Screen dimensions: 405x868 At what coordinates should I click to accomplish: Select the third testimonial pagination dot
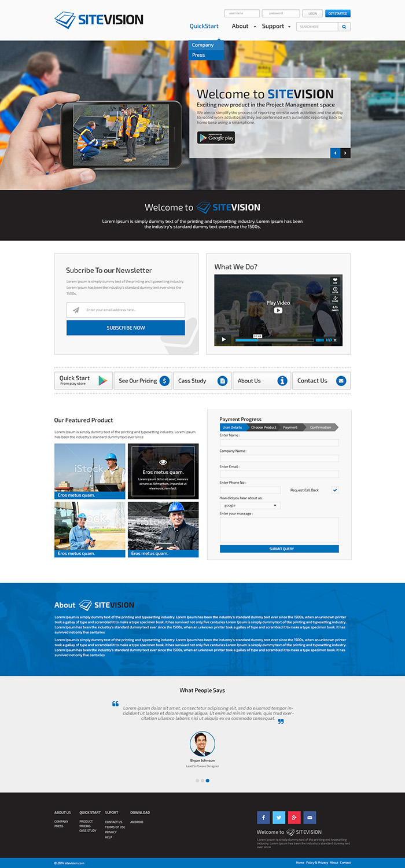click(x=208, y=781)
